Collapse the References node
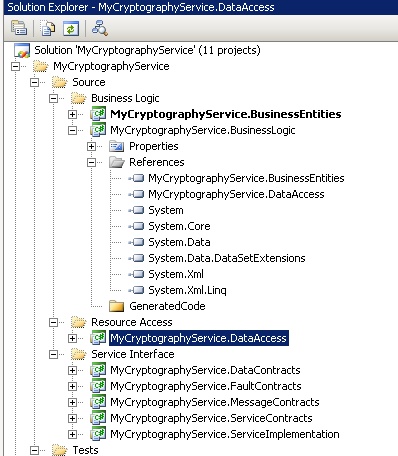Screen dimensions: 398x456 coord(91,162)
